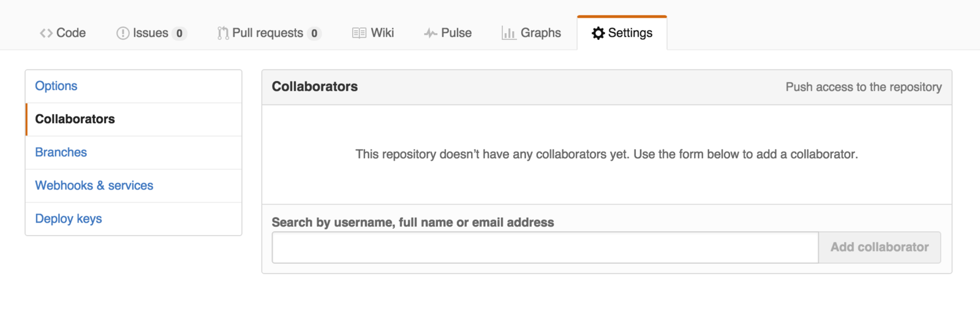Click the Pull requests counter badge

pyautogui.click(x=314, y=33)
